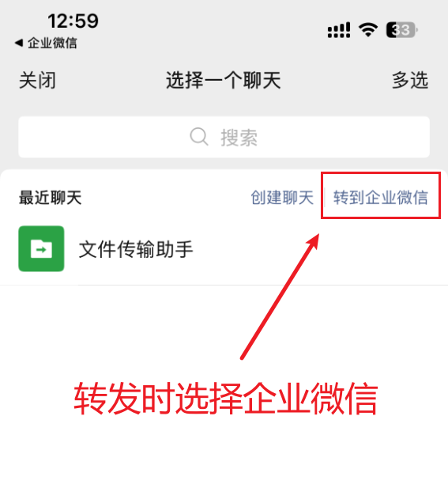
Task: Close the chat selection via 关闭
Action: click(x=37, y=80)
